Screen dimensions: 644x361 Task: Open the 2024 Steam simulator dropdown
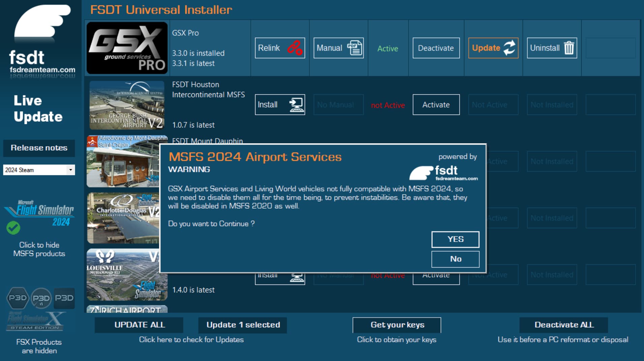click(39, 170)
